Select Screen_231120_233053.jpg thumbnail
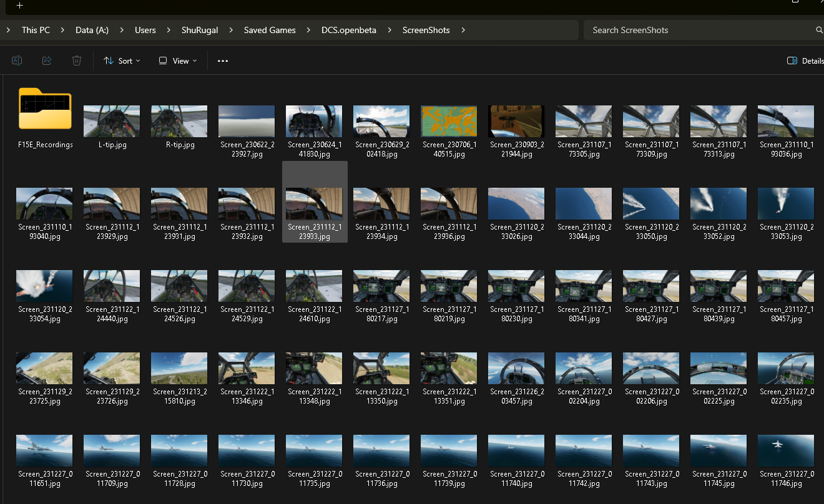Viewport: 824px width, 504px height. click(786, 203)
